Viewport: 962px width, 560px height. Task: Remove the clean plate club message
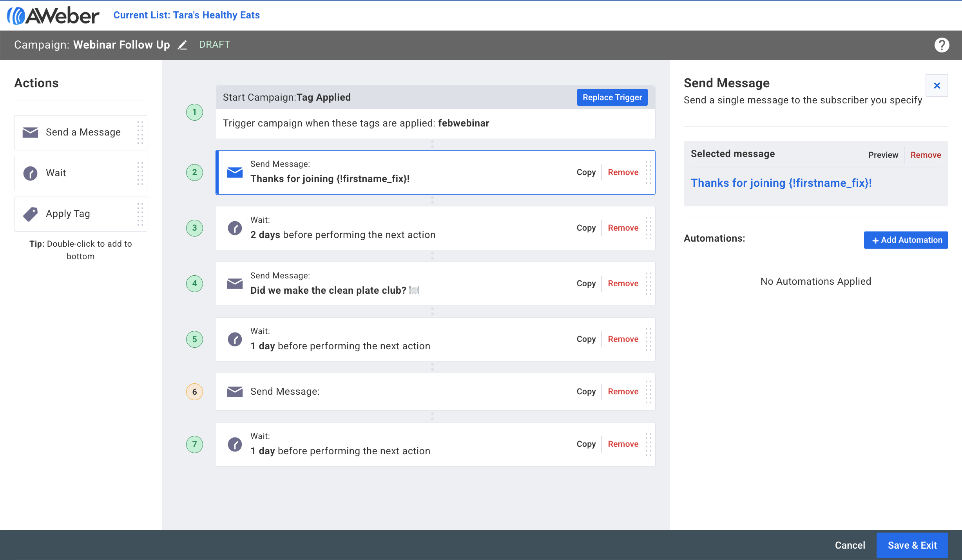click(x=623, y=284)
